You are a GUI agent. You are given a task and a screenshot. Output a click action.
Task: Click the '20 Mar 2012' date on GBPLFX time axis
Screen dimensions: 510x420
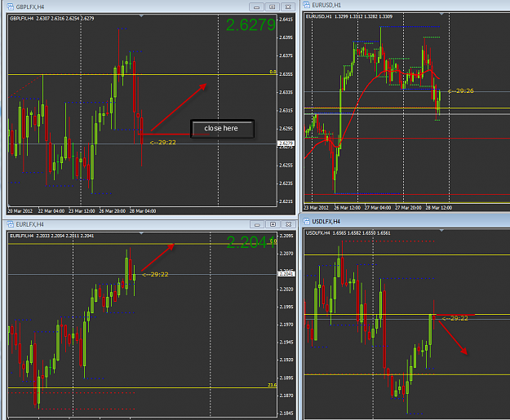[x=20, y=211]
